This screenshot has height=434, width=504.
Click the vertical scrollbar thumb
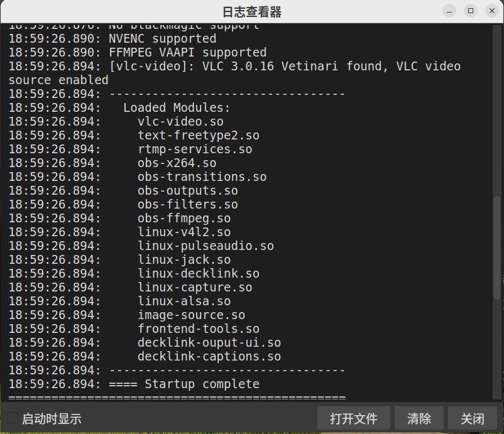497,247
